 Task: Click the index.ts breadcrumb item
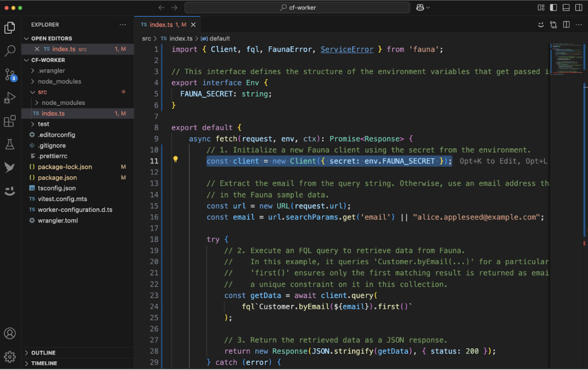(177, 39)
